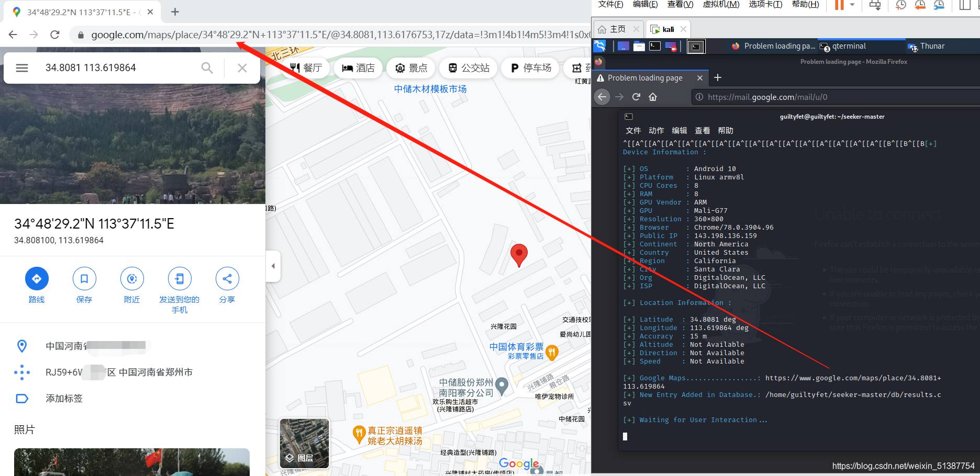This screenshot has width=980, height=476.
Task: Open a new tab in Firefox
Action: (718, 77)
